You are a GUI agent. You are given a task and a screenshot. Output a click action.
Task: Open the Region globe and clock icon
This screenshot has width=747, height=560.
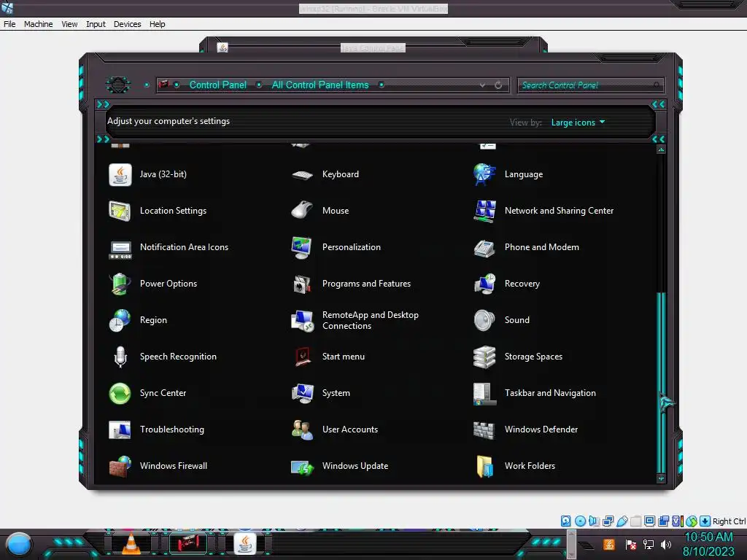pos(120,321)
